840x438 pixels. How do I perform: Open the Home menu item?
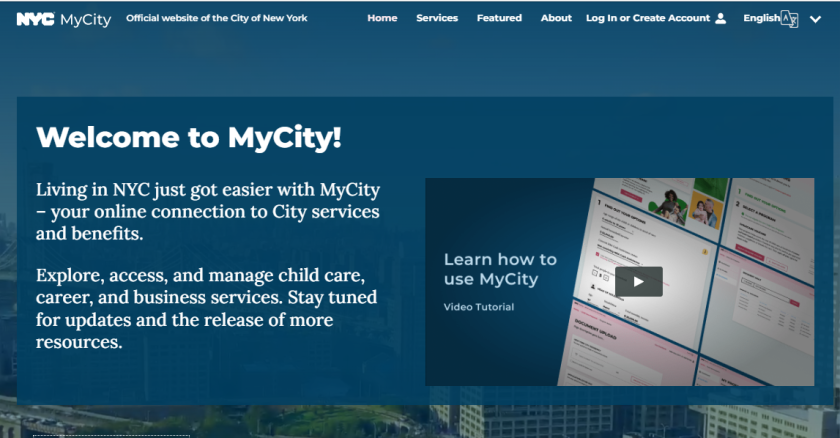click(x=382, y=18)
